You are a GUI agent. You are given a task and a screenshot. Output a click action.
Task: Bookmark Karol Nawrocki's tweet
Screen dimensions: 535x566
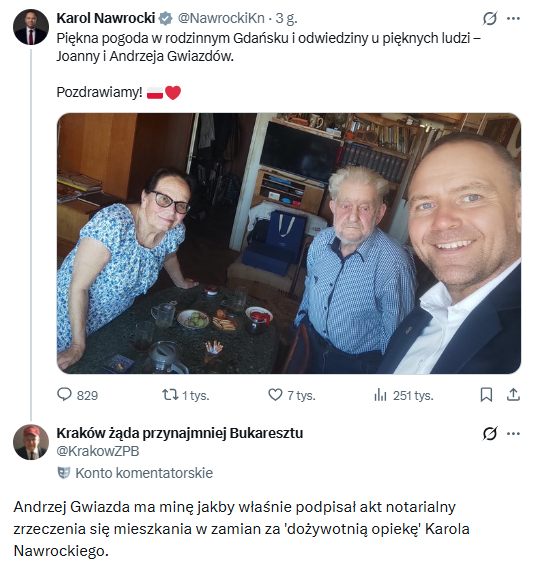pos(486,395)
